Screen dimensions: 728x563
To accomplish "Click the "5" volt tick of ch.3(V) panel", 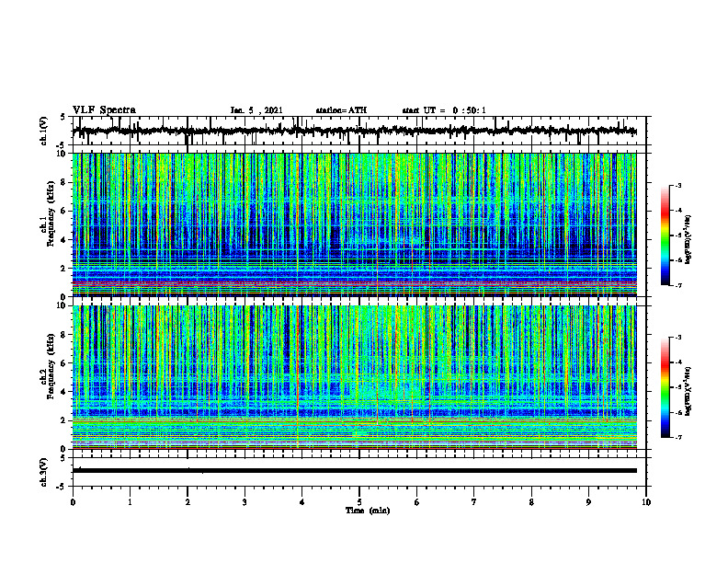I will click(x=63, y=458).
